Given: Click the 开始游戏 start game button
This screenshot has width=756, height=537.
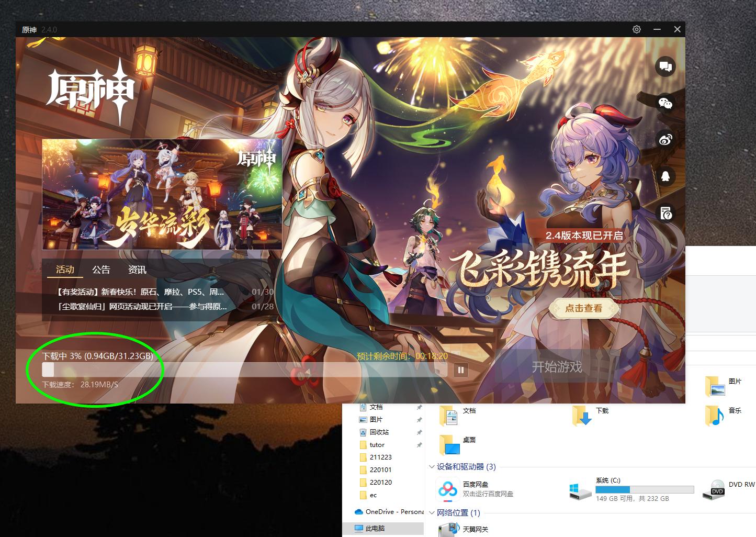Looking at the screenshot, I should (557, 367).
